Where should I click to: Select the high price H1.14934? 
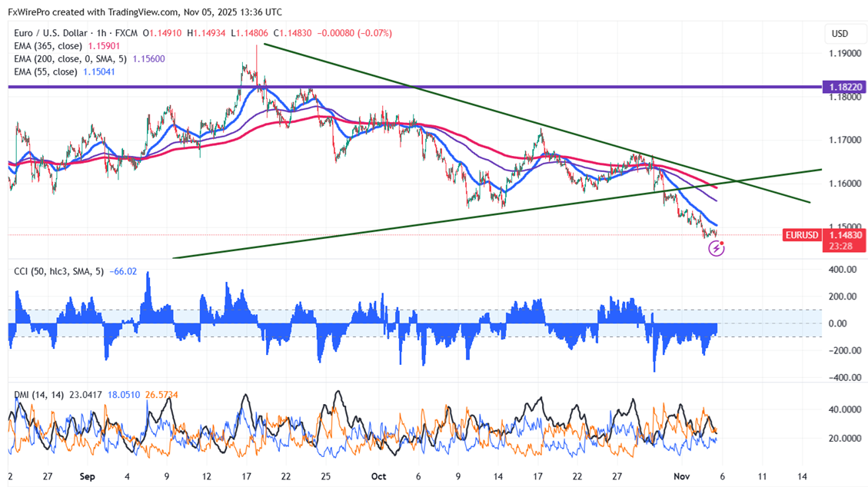tap(206, 33)
